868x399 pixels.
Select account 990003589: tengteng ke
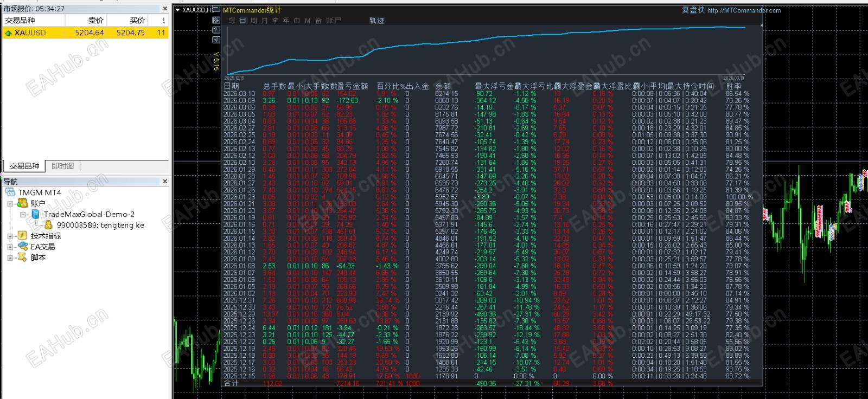point(100,225)
